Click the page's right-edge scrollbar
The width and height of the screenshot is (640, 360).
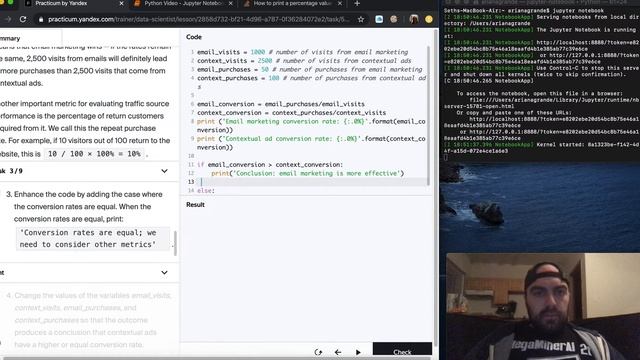[436, 188]
